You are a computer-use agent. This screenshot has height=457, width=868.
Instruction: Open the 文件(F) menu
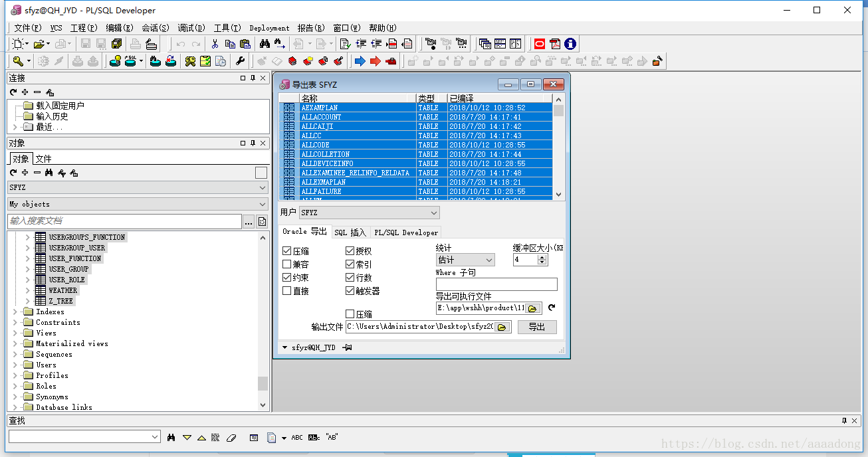[x=27, y=28]
